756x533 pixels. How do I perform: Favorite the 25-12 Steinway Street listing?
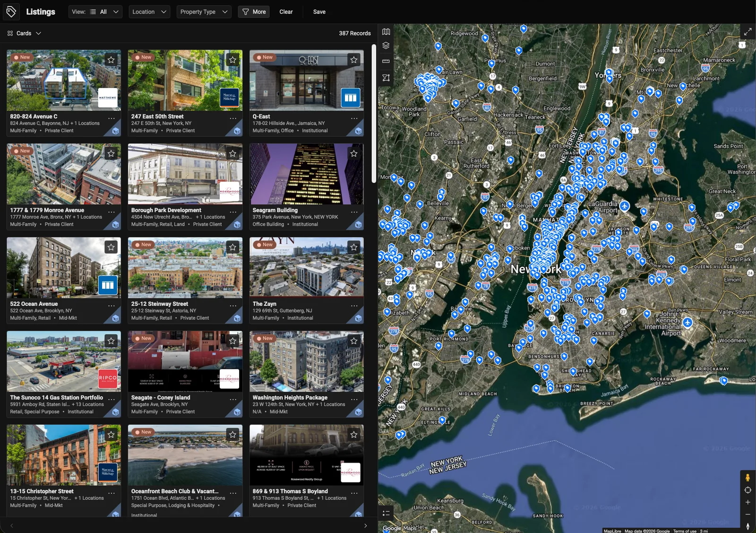coord(232,247)
